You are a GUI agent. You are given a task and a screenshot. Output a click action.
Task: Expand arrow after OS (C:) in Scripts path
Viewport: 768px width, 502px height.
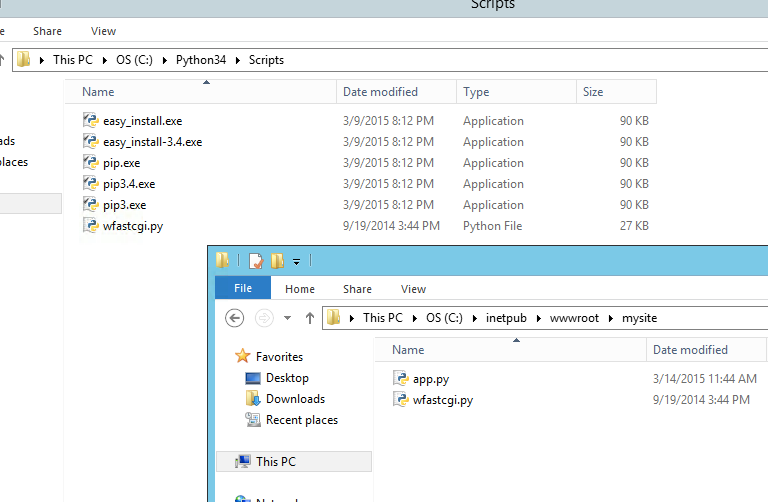tap(165, 60)
